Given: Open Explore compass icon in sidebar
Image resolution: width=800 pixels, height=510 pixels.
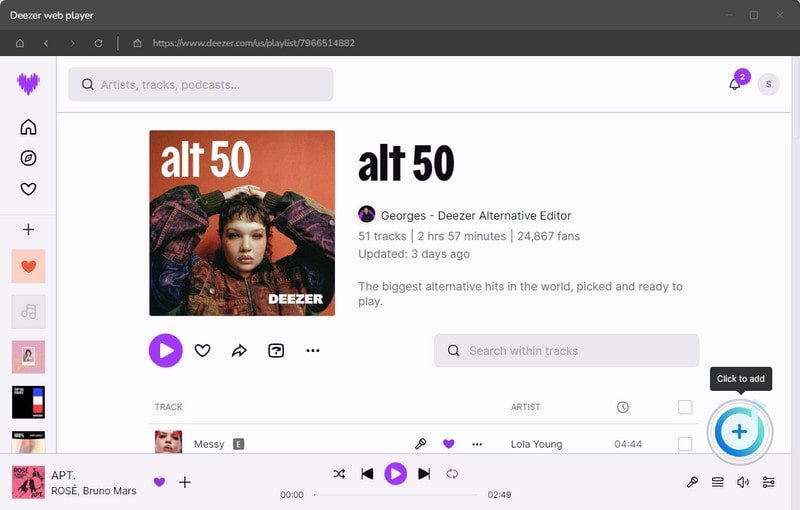Looking at the screenshot, I should click(x=29, y=158).
